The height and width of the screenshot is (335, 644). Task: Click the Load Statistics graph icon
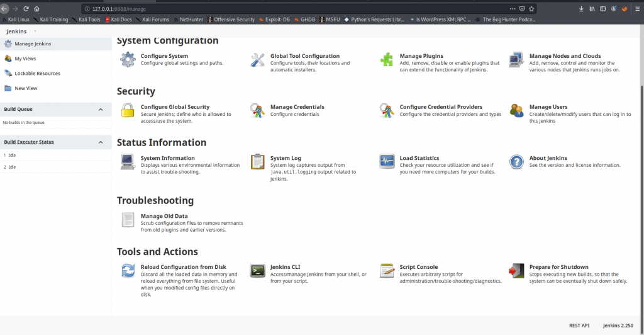coord(387,162)
